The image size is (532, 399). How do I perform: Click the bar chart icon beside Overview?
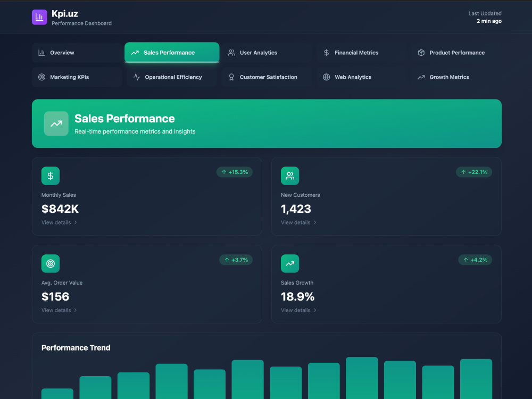tap(41, 53)
